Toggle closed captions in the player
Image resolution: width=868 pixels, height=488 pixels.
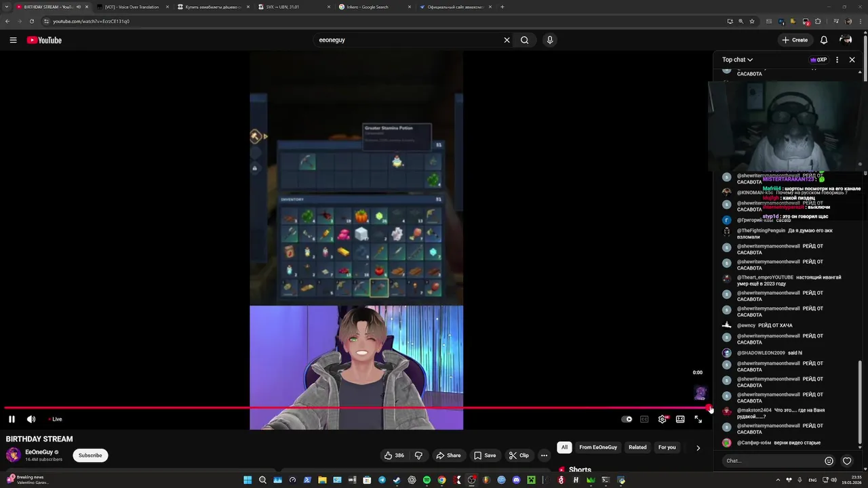click(644, 419)
